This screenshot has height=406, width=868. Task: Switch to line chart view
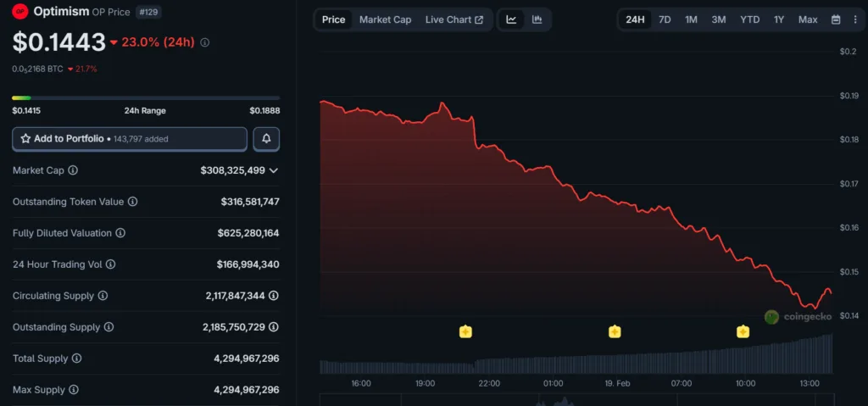(511, 20)
